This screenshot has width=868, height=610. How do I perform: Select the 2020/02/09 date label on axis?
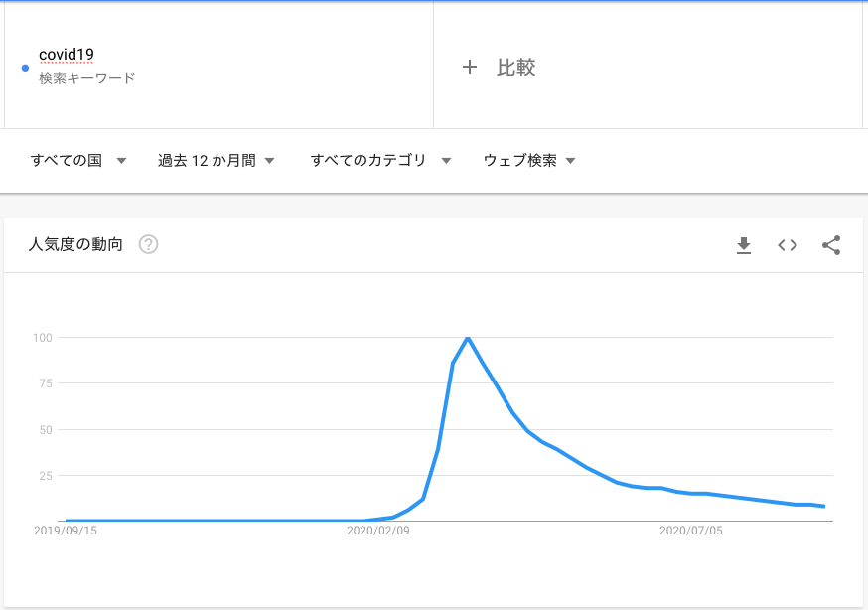[378, 531]
